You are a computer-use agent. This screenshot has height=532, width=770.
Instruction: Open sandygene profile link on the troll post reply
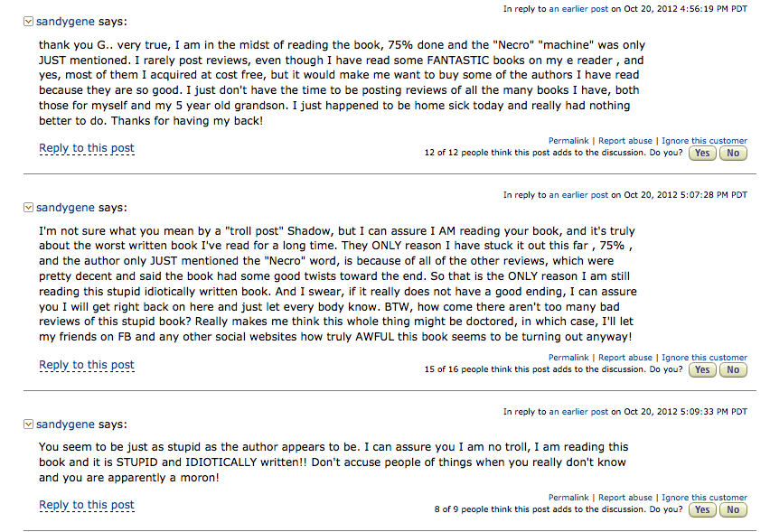(x=65, y=207)
